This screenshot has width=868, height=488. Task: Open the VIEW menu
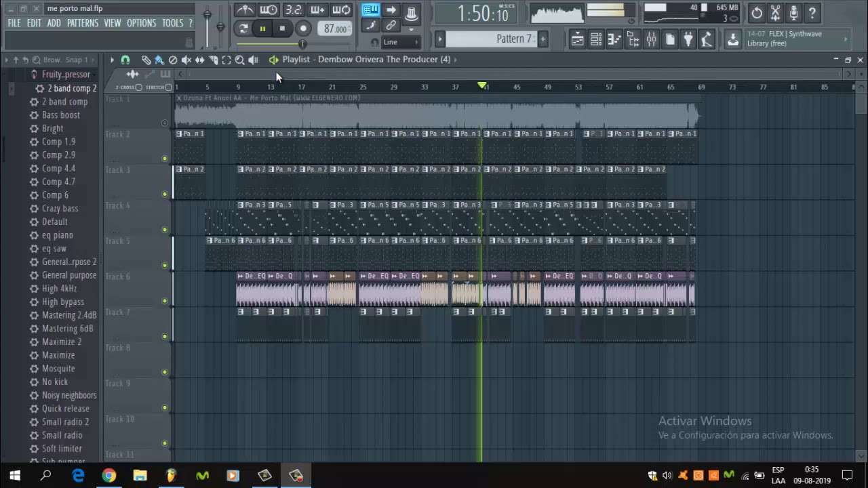point(113,23)
